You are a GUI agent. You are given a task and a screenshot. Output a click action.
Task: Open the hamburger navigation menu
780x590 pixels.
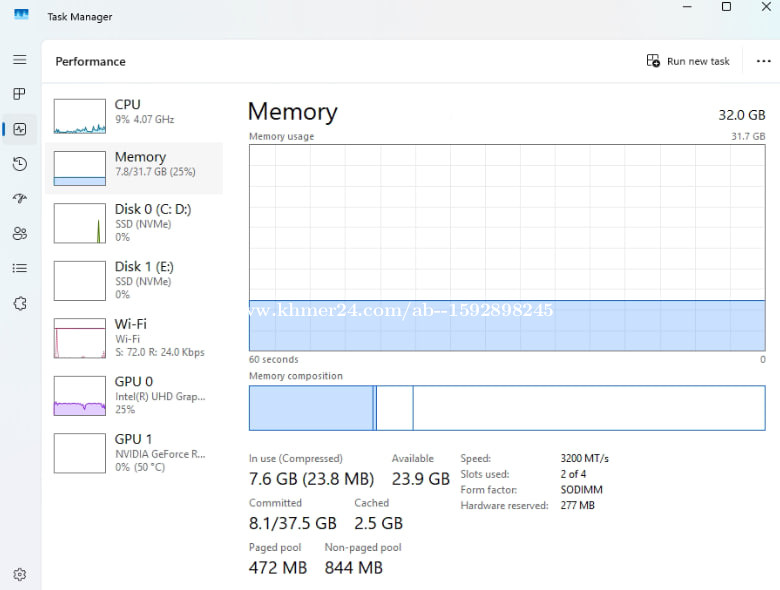(x=19, y=60)
